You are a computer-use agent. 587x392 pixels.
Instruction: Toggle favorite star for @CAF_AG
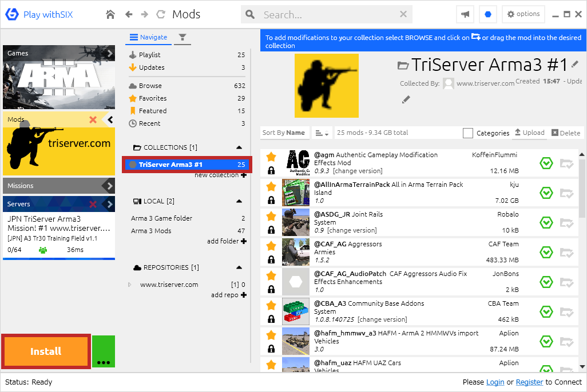[271, 246]
